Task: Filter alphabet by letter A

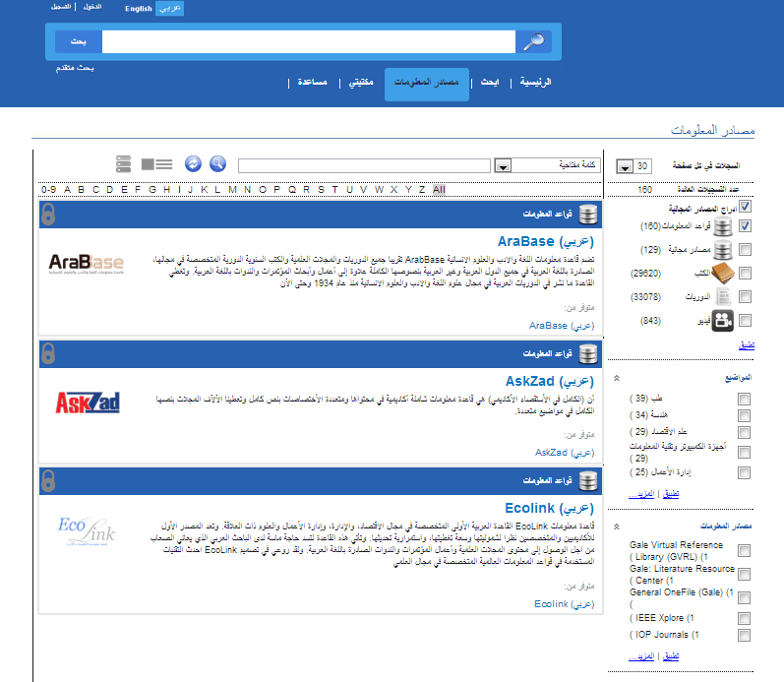Action: pos(68,190)
